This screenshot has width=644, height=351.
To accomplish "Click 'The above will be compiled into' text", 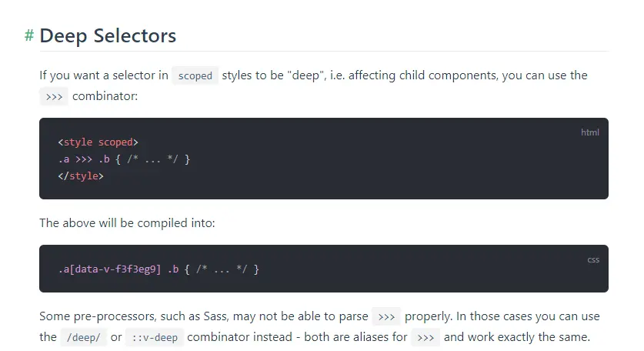I will point(127,223).
